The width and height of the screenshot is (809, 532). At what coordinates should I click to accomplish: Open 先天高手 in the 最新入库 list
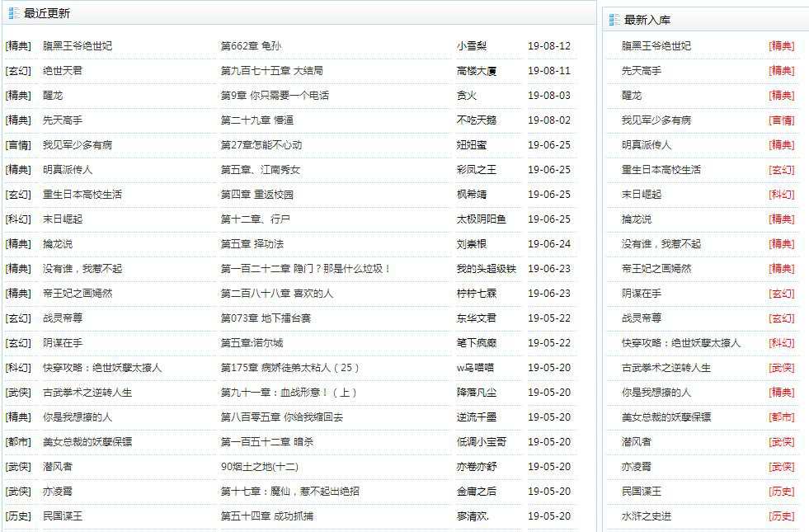[x=642, y=71]
